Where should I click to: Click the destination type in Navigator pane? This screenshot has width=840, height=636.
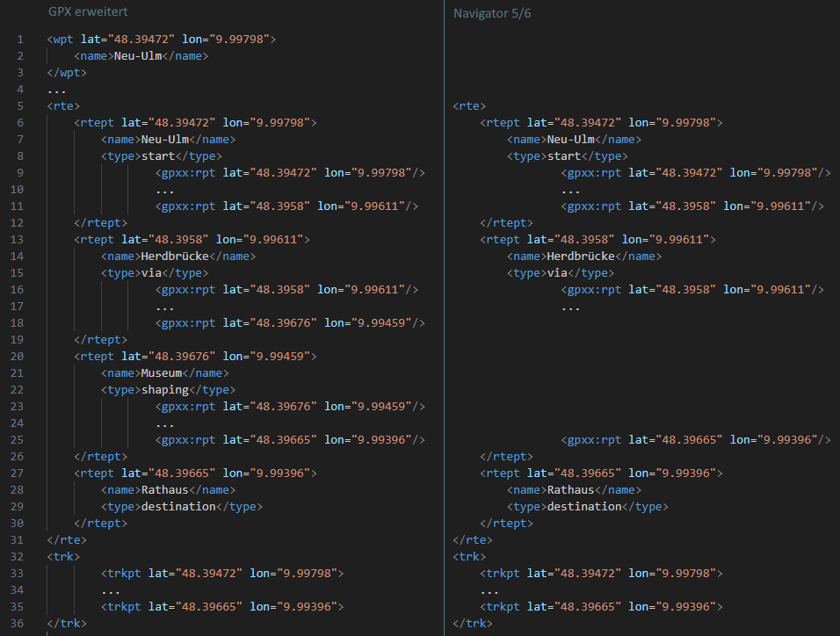(583, 507)
